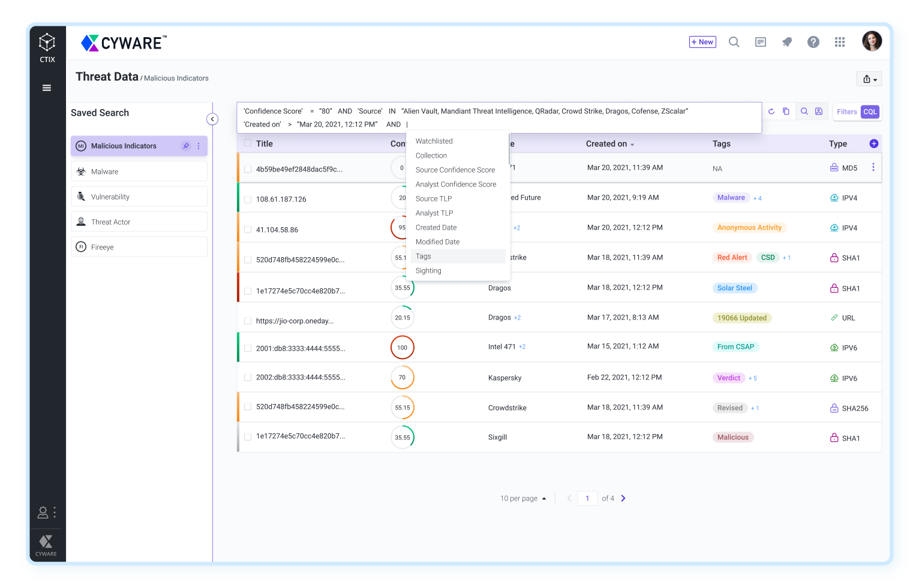The height and width of the screenshot is (588, 919).
Task: Click the 20.15 confidence score ring
Action: [403, 318]
